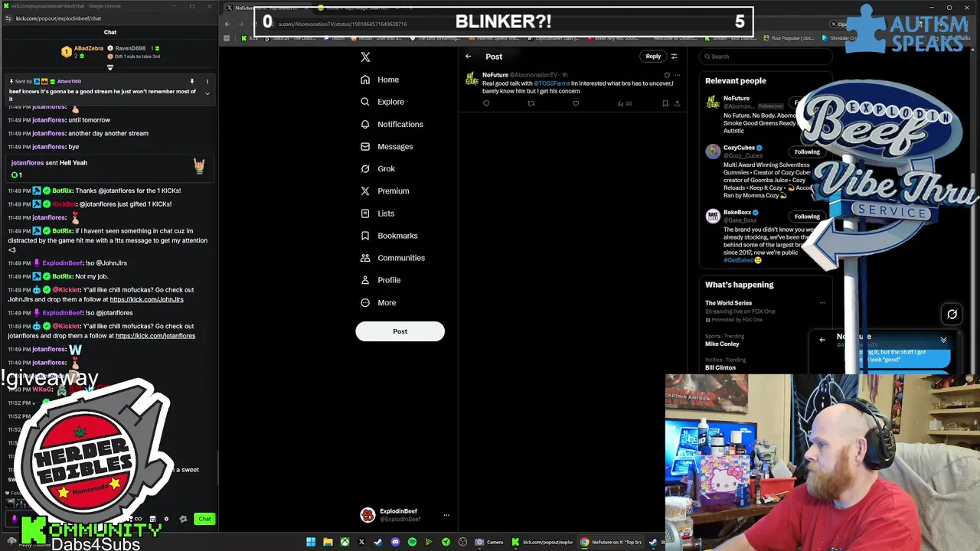
Task: Like the post with the heart icon
Action: 576,103
